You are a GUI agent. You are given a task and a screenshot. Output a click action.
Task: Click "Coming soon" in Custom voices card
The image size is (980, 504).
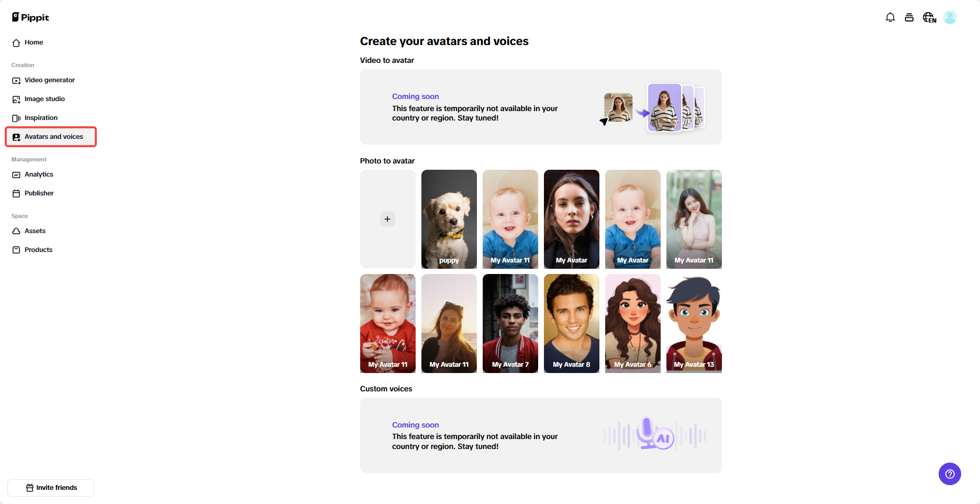point(416,425)
